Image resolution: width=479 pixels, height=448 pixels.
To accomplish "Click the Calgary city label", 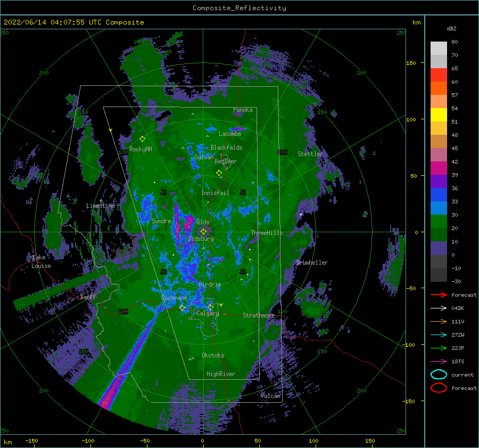I will click(208, 313).
